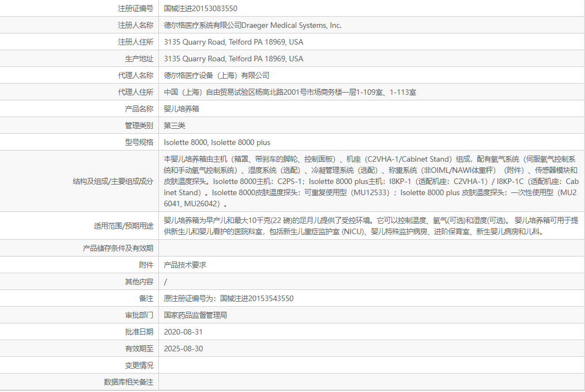Select the address in the 注册人住所 row
Viewport: 585px width, 392px height.
click(234, 42)
